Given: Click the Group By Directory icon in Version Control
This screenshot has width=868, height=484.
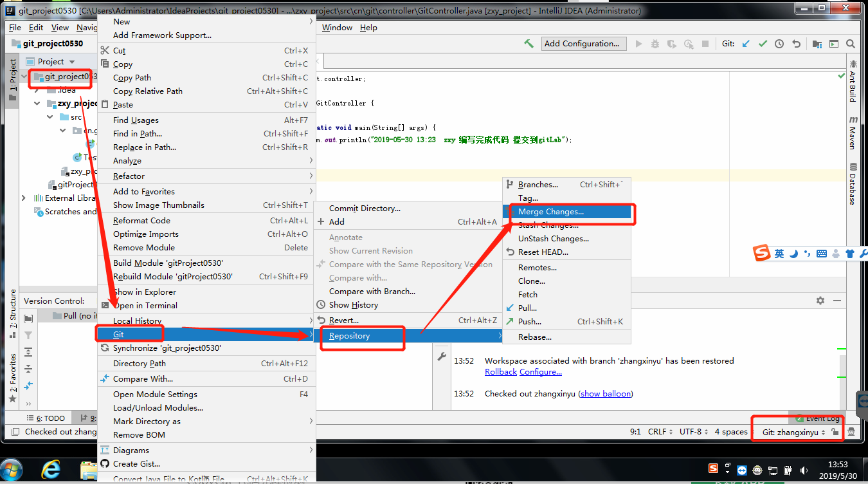Looking at the screenshot, I should pos(28,319).
